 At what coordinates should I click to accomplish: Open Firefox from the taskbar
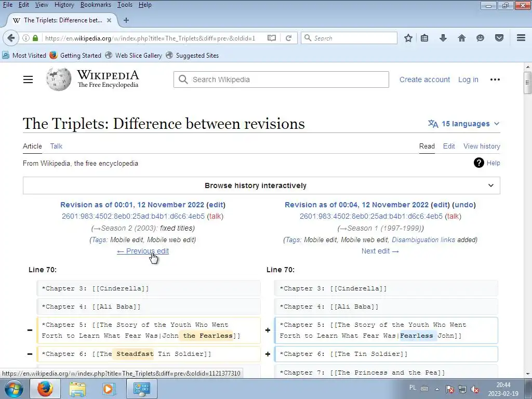tap(45, 389)
